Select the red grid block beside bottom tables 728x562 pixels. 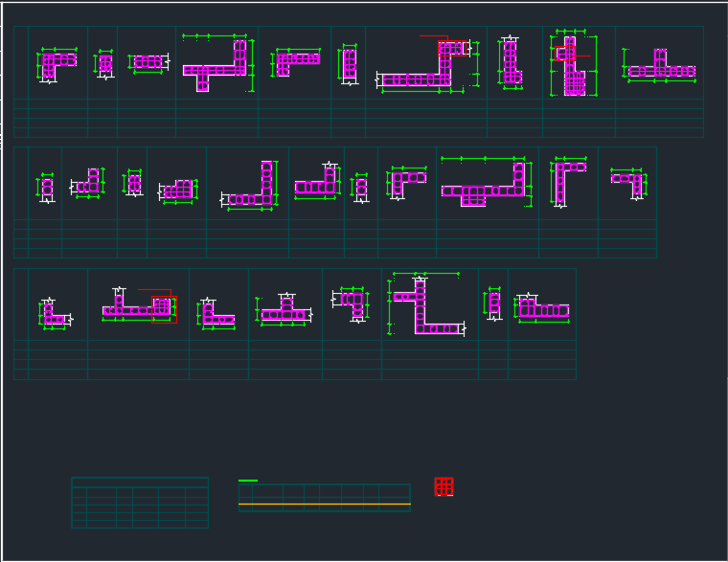[444, 486]
